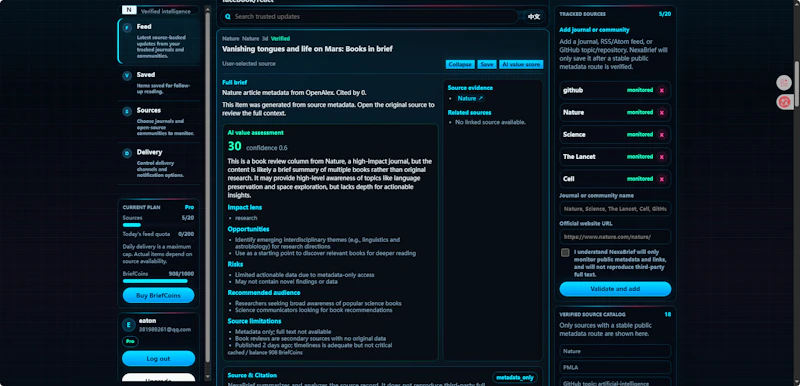This screenshot has height=386, width=800.
Task: Click the Verified status label on article
Action: [280, 39]
